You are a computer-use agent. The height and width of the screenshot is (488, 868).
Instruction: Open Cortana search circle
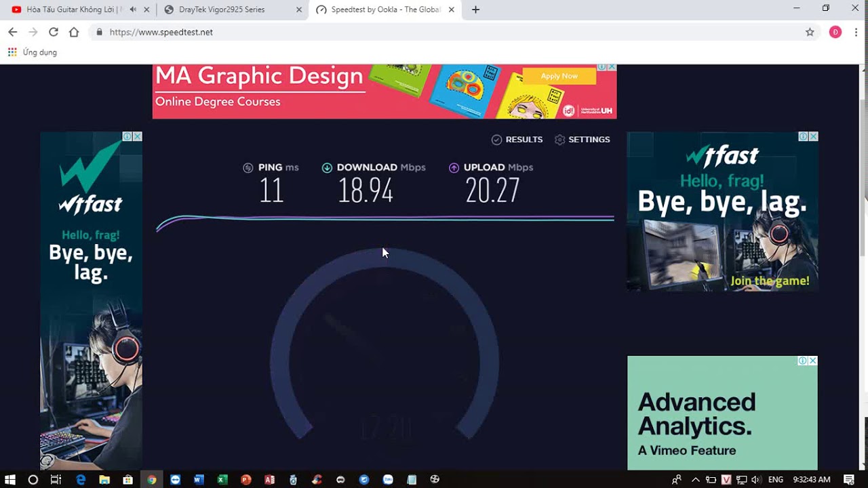coord(33,479)
